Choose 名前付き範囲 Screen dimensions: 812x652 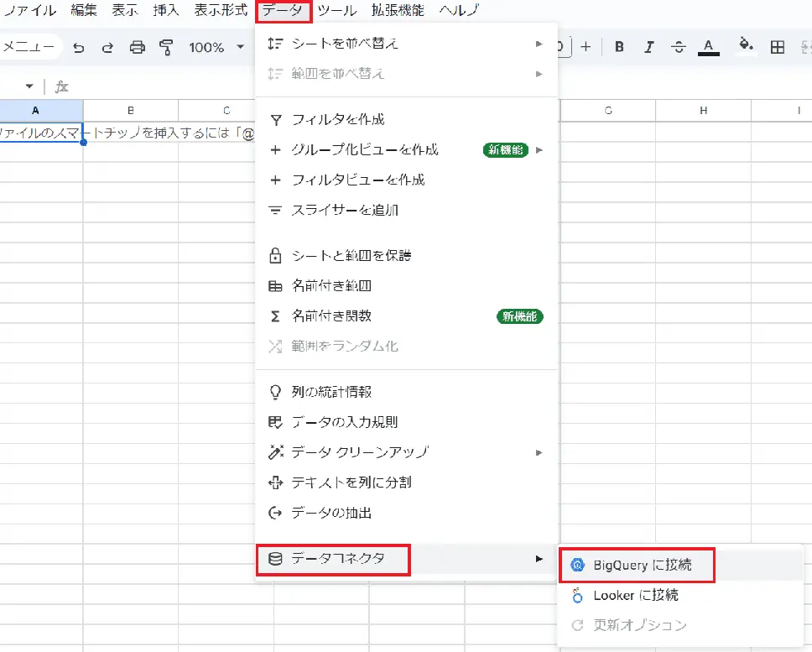[x=406, y=285]
